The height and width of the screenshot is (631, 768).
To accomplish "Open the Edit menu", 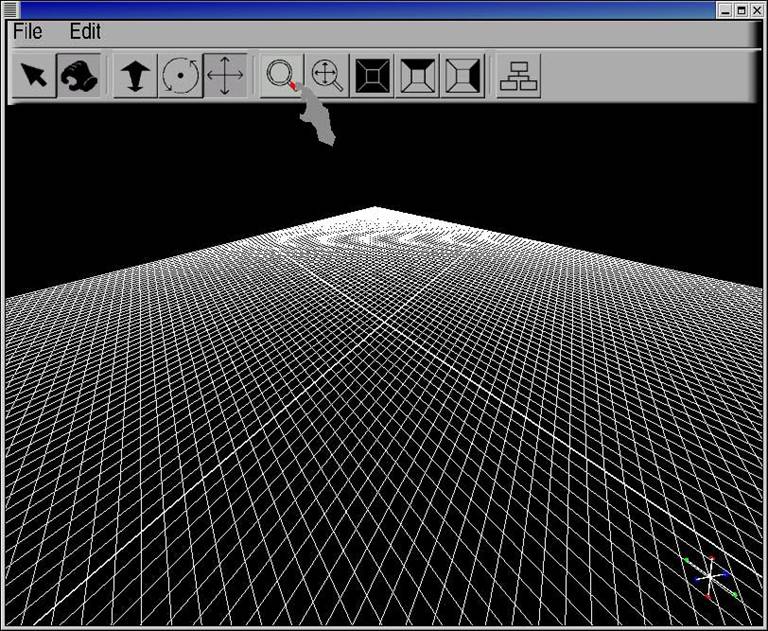I will (x=85, y=32).
